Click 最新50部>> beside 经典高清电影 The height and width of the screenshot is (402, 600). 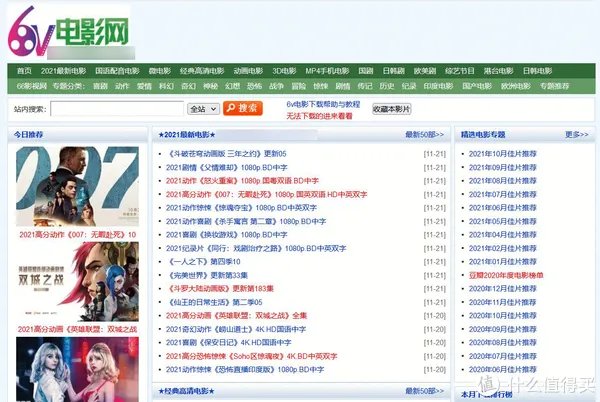(x=425, y=391)
